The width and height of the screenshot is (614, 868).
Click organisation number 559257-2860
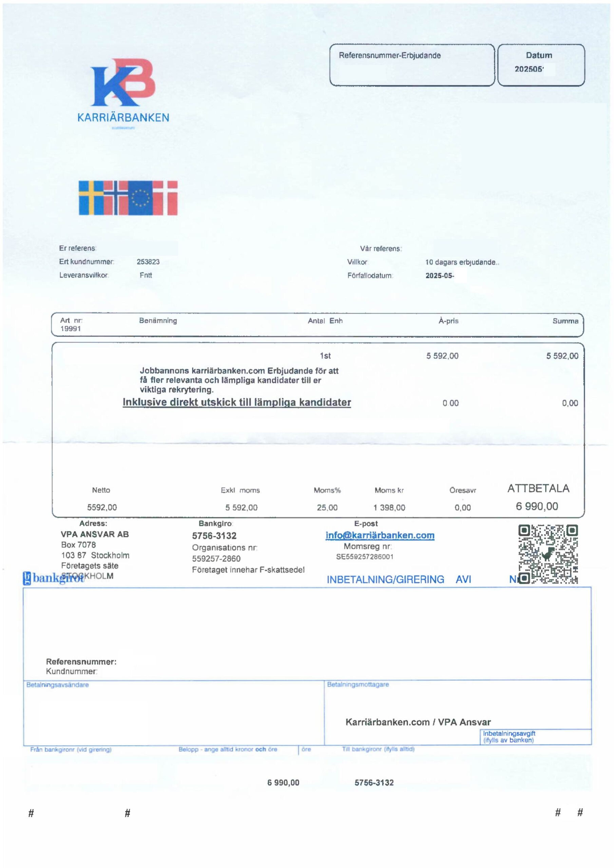(x=216, y=558)
